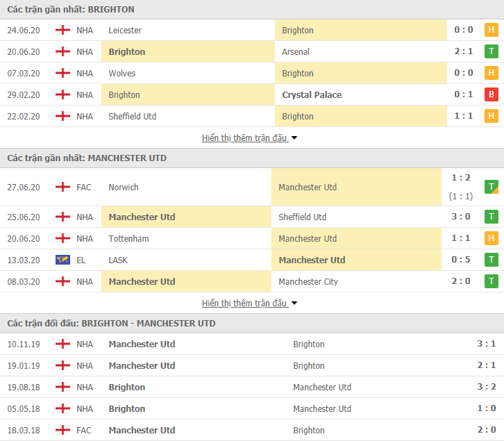Click the Europa League flag icon beside LASK
Viewport: 504px width, 441px height.
(x=62, y=260)
